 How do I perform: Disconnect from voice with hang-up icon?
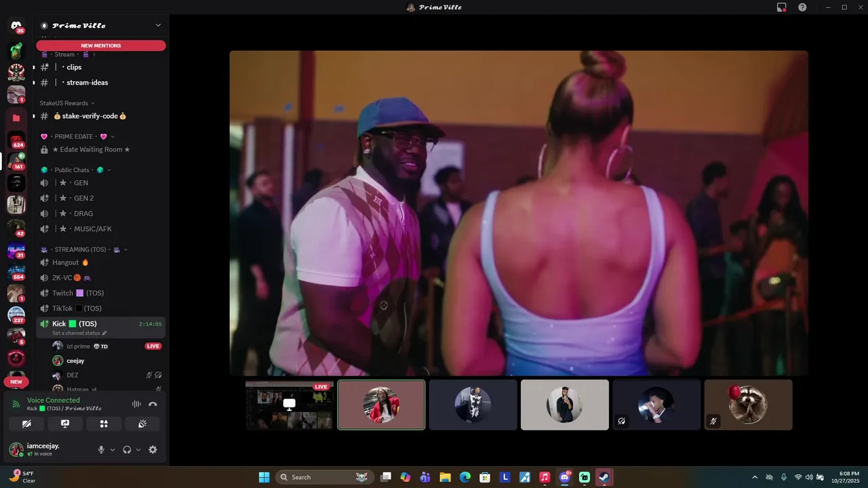tap(153, 404)
